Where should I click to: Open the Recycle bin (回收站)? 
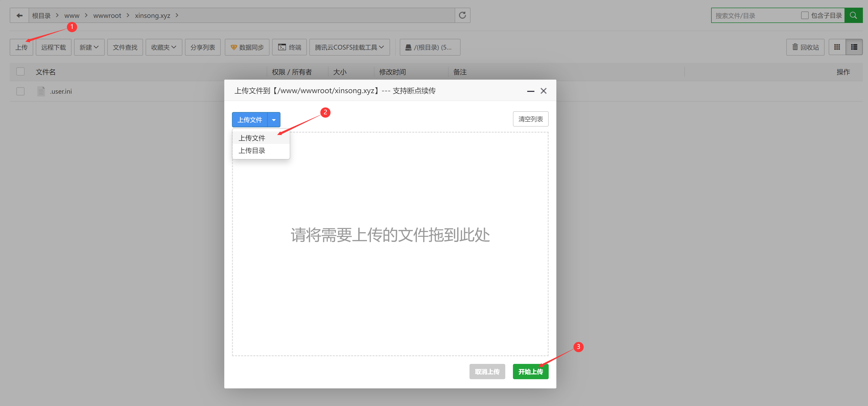click(x=805, y=47)
